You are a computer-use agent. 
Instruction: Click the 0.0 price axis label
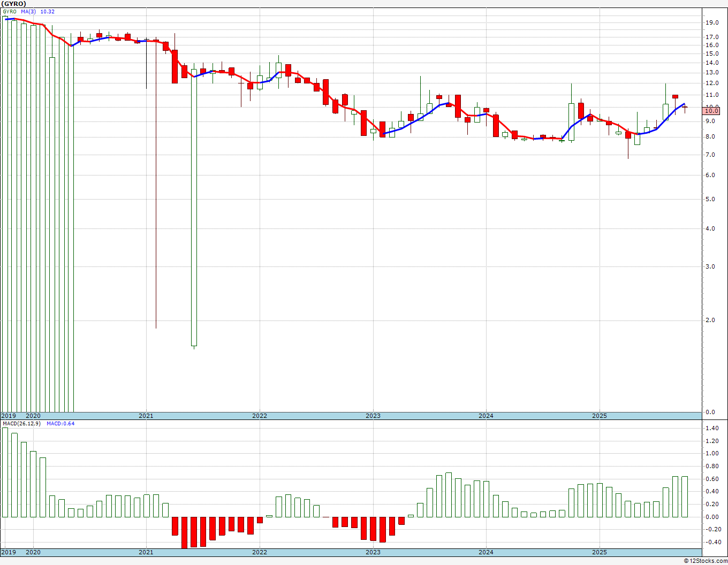[710, 412]
